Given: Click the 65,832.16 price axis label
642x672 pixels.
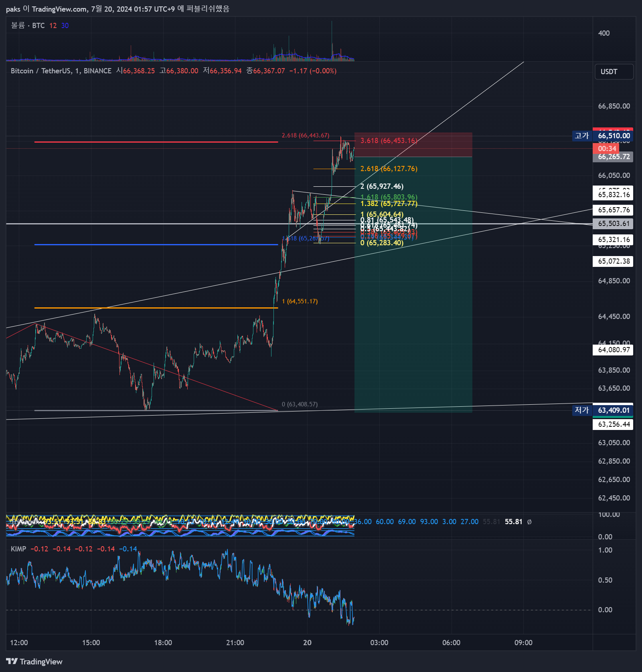Looking at the screenshot, I should 613,195.
